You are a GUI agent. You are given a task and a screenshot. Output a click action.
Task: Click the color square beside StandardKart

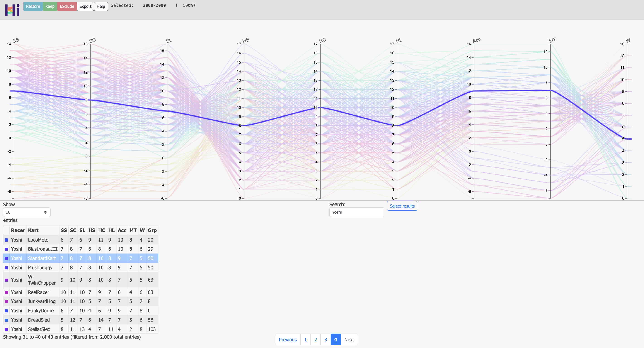pyautogui.click(x=7, y=258)
